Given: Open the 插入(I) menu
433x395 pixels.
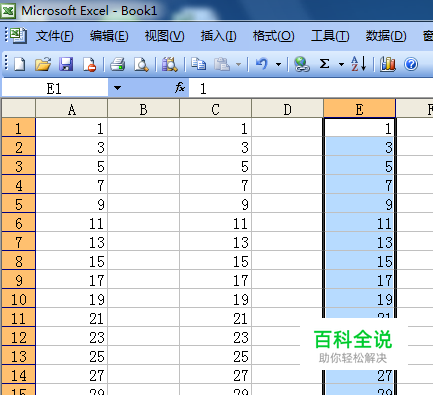Looking at the screenshot, I should tap(219, 36).
